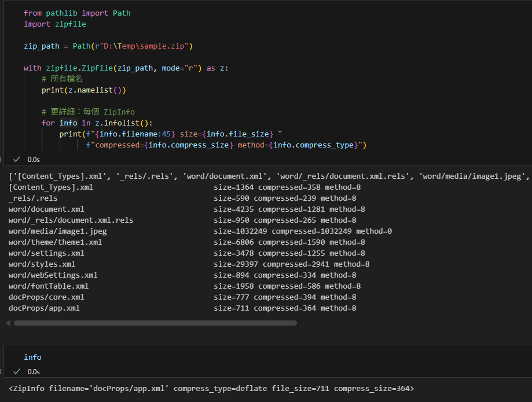
Task: Select the info expression in the bottom cell
Action: pos(32,357)
